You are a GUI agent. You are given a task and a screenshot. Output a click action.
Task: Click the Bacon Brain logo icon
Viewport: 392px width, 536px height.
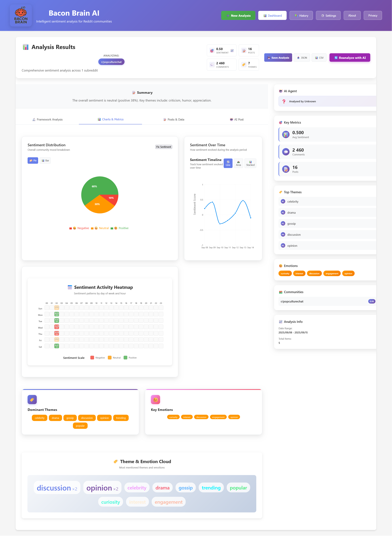click(21, 15)
